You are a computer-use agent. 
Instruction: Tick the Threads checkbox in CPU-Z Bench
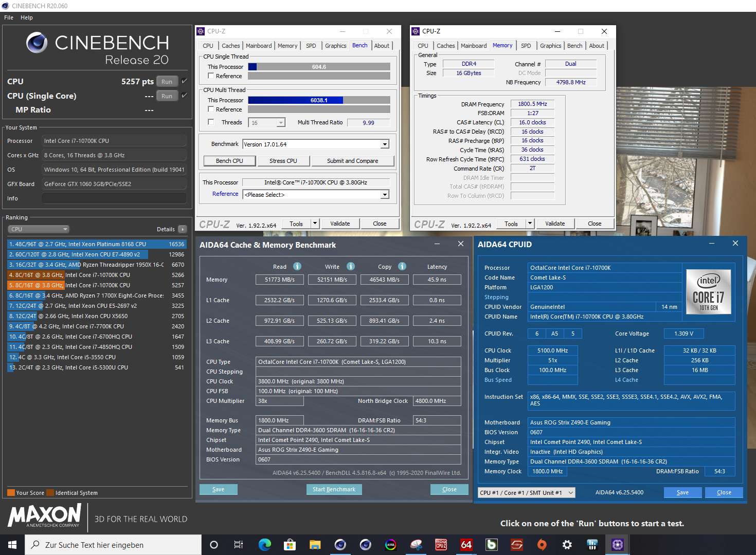(211, 122)
